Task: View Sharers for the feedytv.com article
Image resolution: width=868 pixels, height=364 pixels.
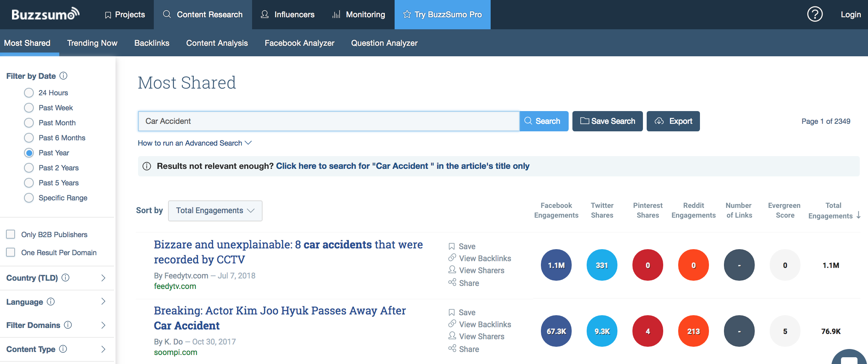Action: 476,270
